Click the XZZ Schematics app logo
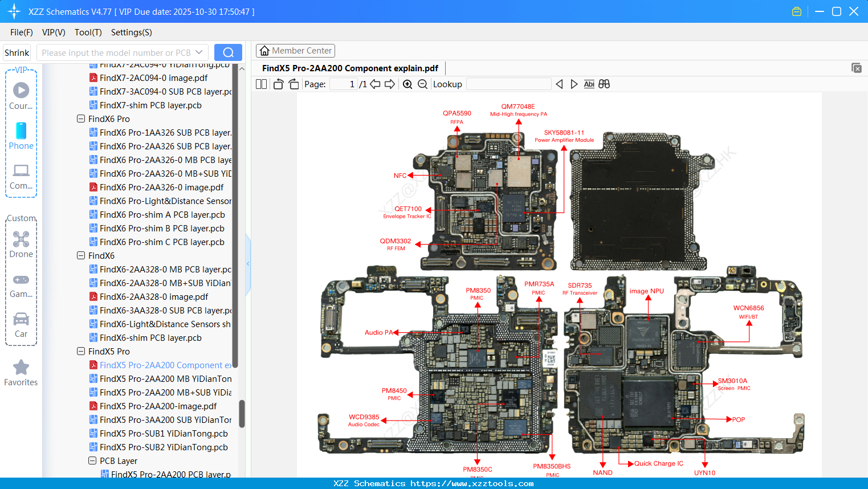Image resolution: width=868 pixels, height=489 pixels. click(14, 11)
